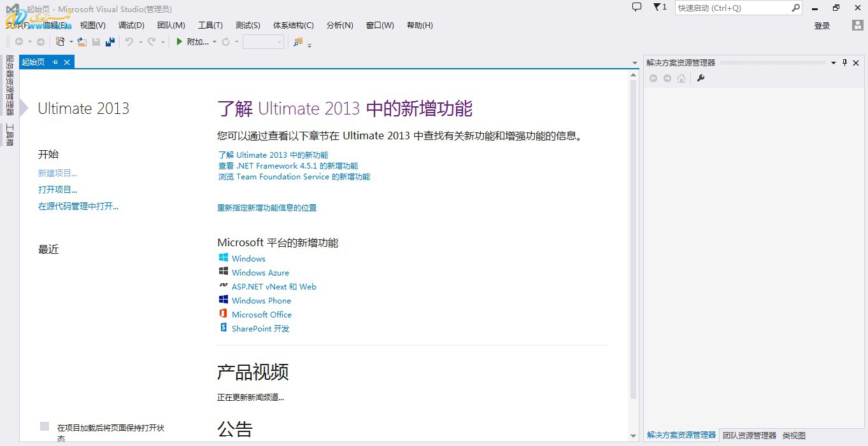Switch to the 类视图 tab

[794, 435]
